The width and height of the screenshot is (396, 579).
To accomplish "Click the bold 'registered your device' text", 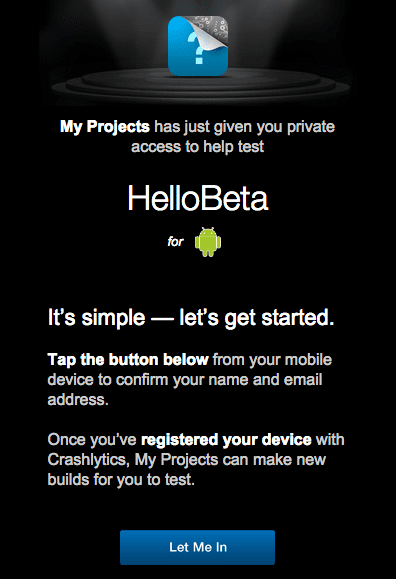I will (x=226, y=440).
